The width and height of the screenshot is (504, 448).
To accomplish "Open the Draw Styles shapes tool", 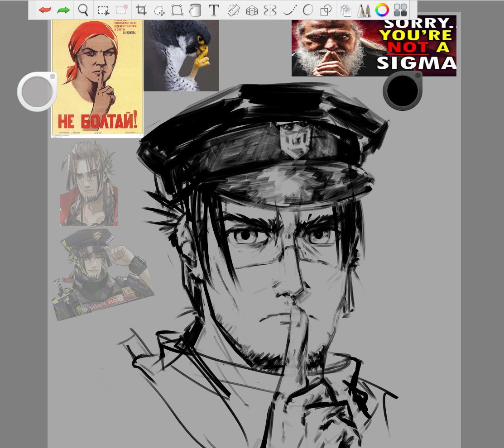I will [326, 10].
